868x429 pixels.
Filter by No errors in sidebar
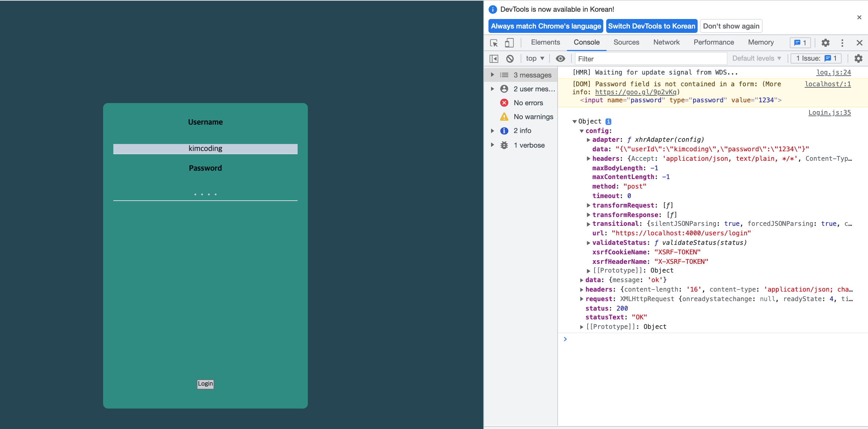[x=528, y=103]
